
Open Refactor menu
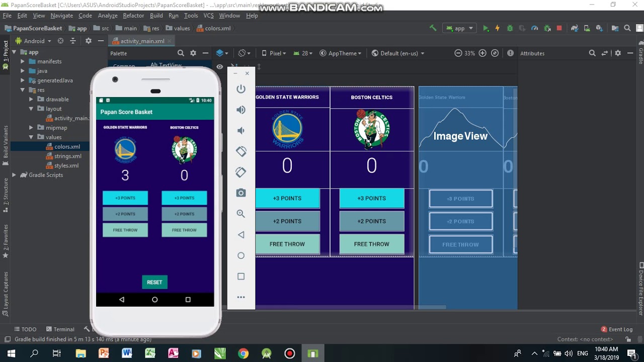tap(133, 16)
